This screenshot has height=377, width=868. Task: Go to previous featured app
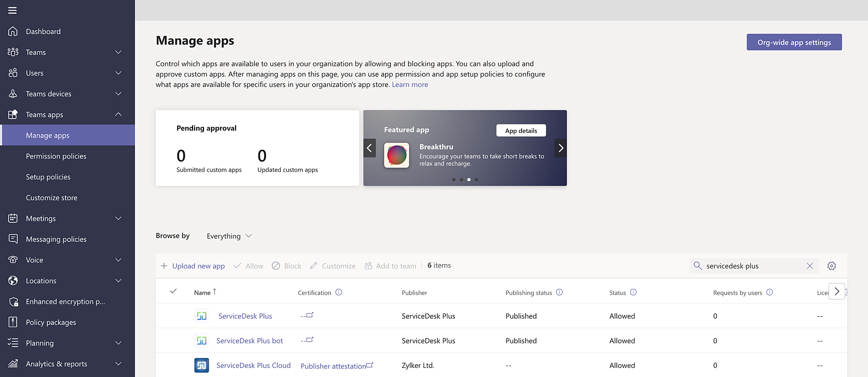coord(369,148)
